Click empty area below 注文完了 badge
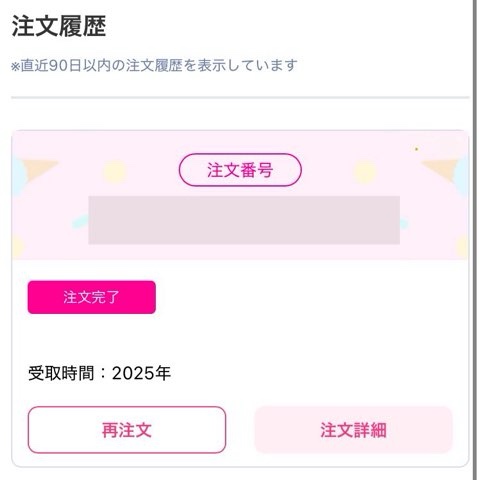Viewport: 480px width, 480px height. coord(240,338)
